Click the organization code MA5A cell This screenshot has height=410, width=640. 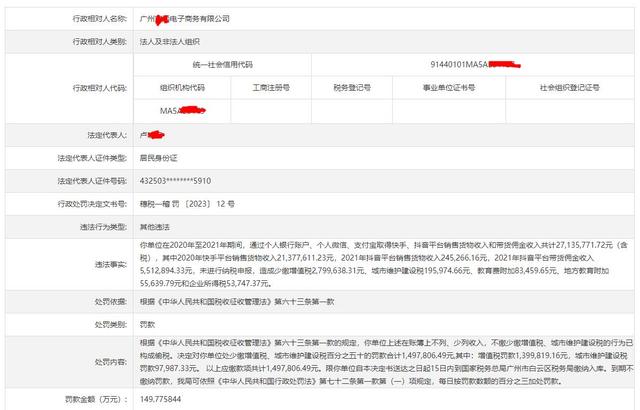tap(176, 110)
